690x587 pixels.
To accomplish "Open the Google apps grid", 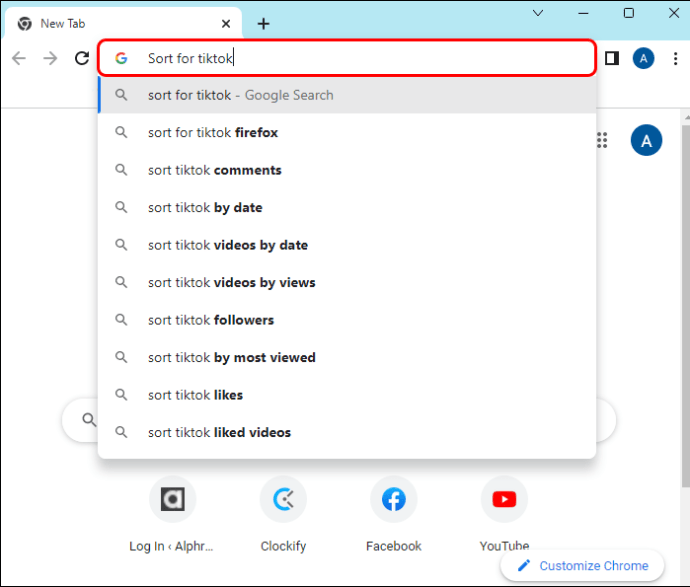I will tap(602, 141).
